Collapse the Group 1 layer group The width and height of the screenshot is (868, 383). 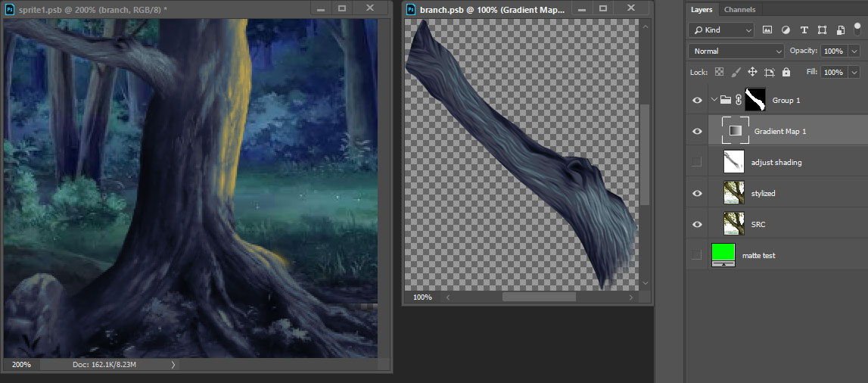pyautogui.click(x=714, y=99)
